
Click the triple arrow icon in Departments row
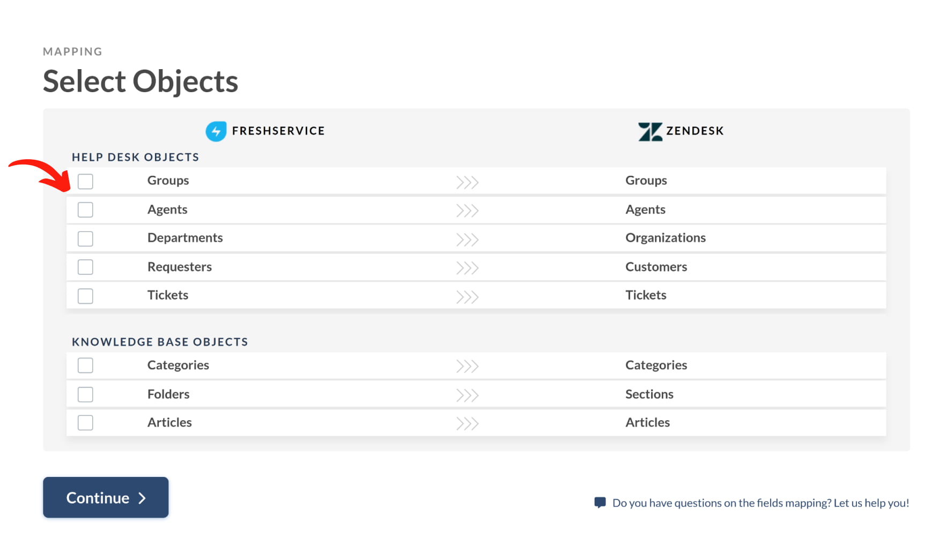[467, 240]
